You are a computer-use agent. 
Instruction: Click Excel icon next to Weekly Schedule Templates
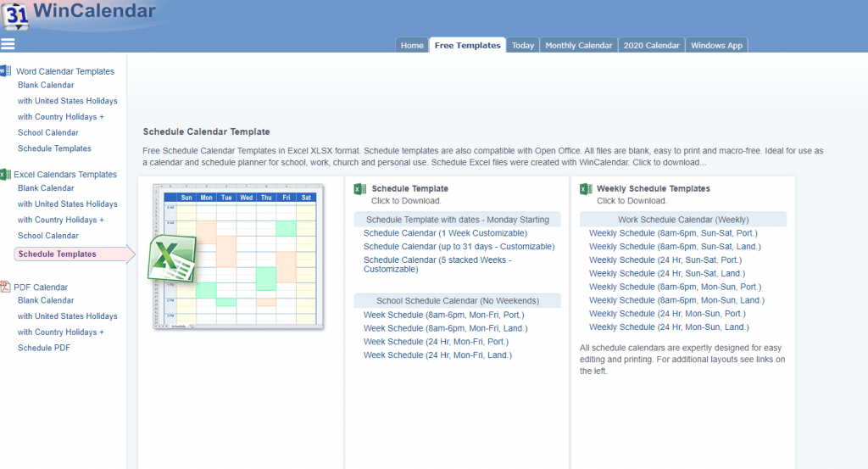point(585,189)
